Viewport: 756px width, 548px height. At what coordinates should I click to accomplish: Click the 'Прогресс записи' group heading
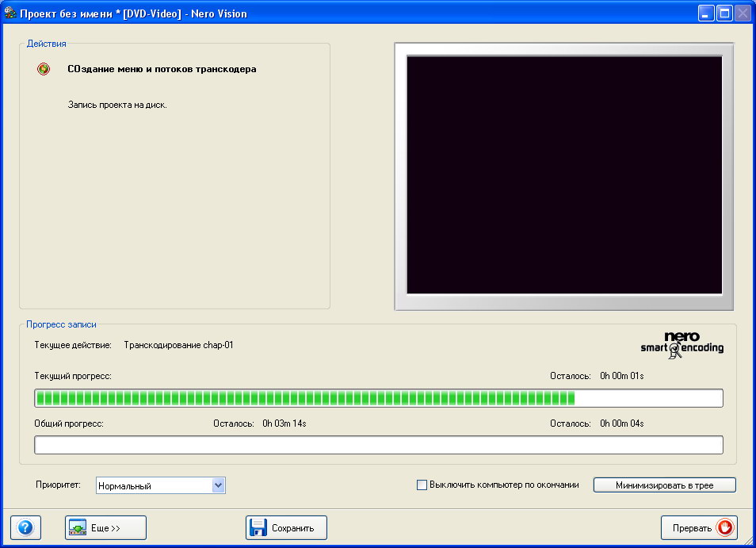click(x=61, y=324)
